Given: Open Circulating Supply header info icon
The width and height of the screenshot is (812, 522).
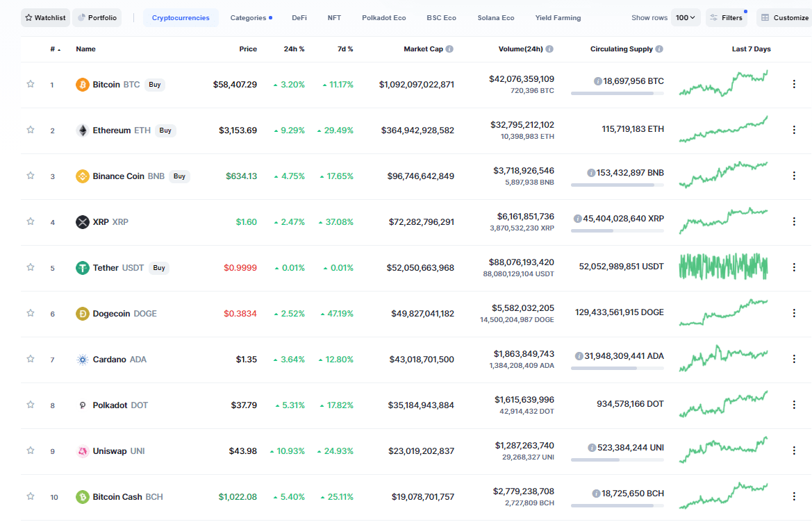Looking at the screenshot, I should click(x=659, y=49).
